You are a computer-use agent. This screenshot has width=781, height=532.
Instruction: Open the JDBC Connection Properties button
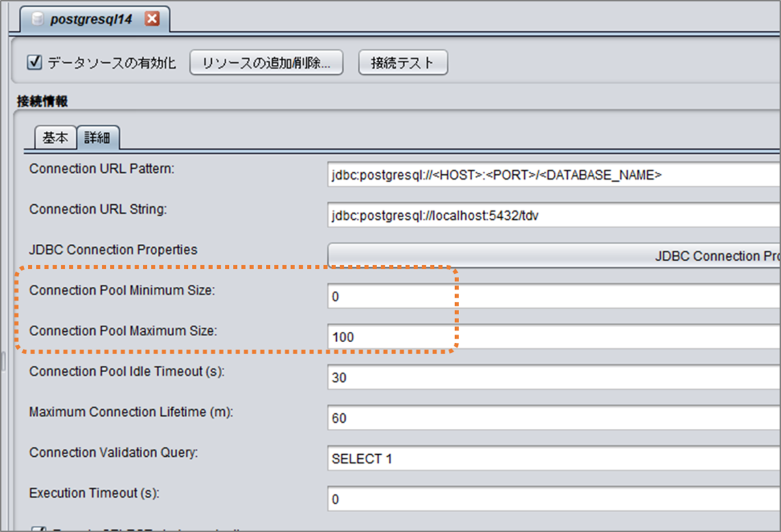554,256
